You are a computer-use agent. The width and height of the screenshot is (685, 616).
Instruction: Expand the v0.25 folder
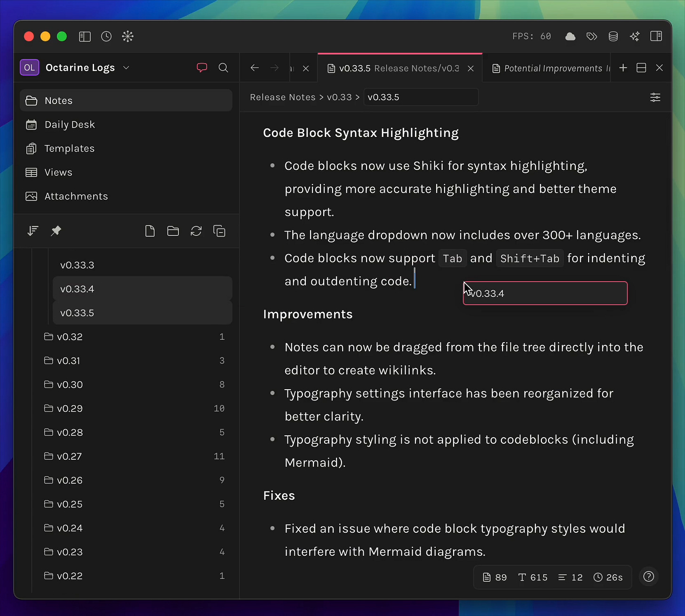135,504
